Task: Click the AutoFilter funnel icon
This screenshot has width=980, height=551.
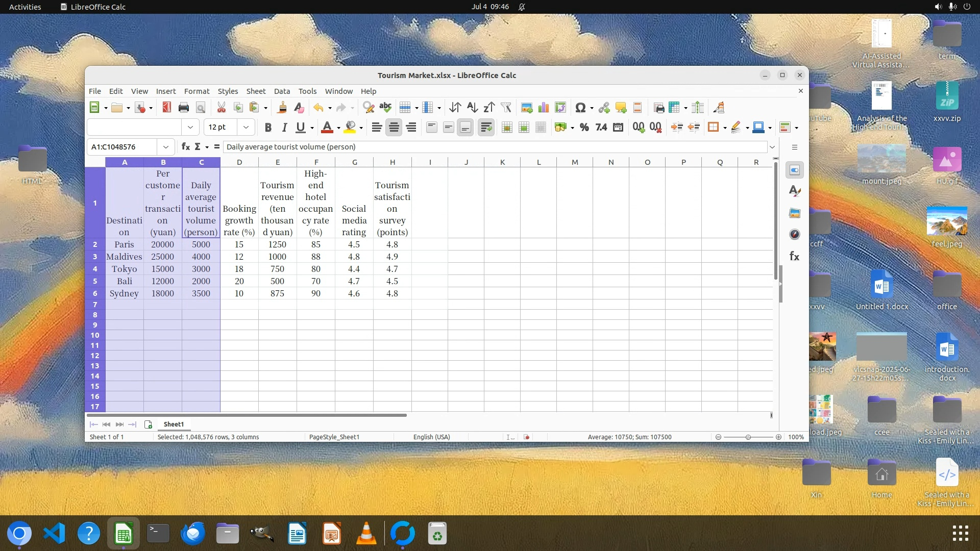Action: [506, 108]
